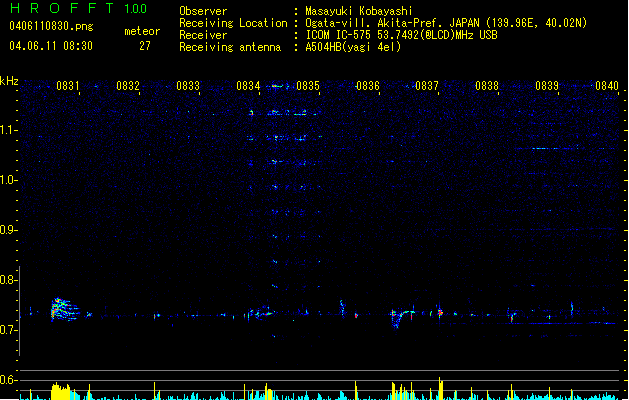The width and height of the screenshot is (629, 400).
Task: Click the 0839 time marker
Action: click(x=547, y=86)
